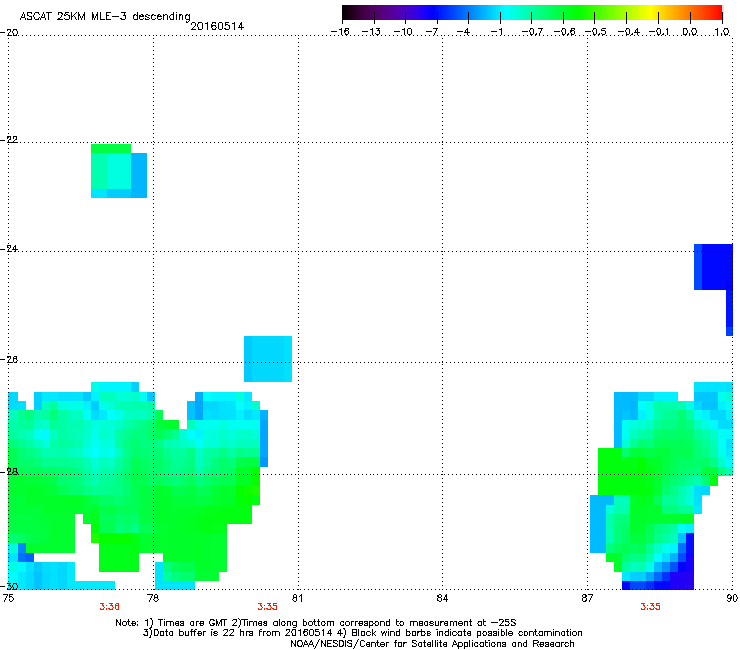Click the colorbar label '-7'
Screen dimensions: 740x650
[x=432, y=32]
